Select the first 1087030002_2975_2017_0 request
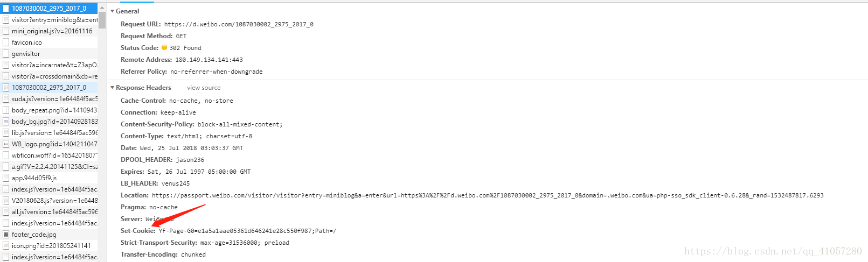 coord(49,8)
